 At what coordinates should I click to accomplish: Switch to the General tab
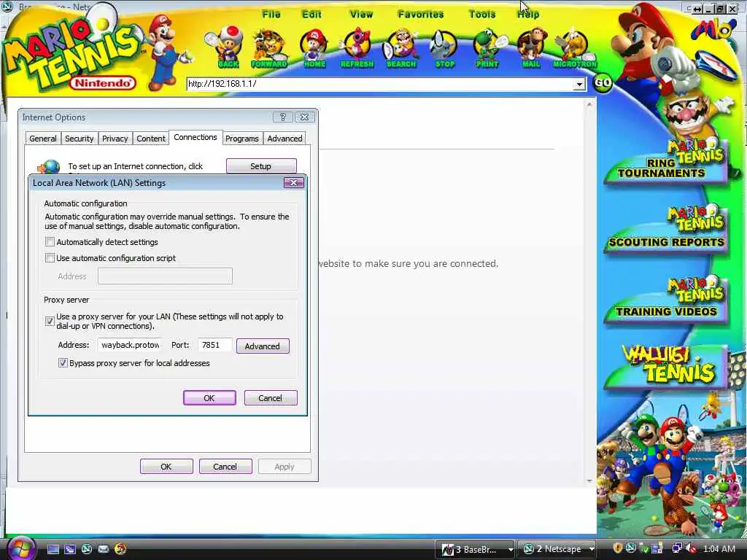pos(43,139)
